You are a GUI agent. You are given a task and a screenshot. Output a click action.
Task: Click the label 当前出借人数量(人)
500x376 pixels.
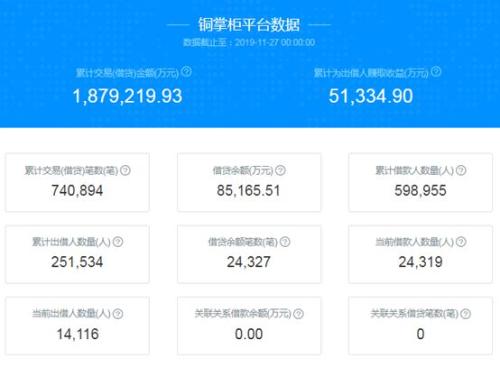point(71,314)
